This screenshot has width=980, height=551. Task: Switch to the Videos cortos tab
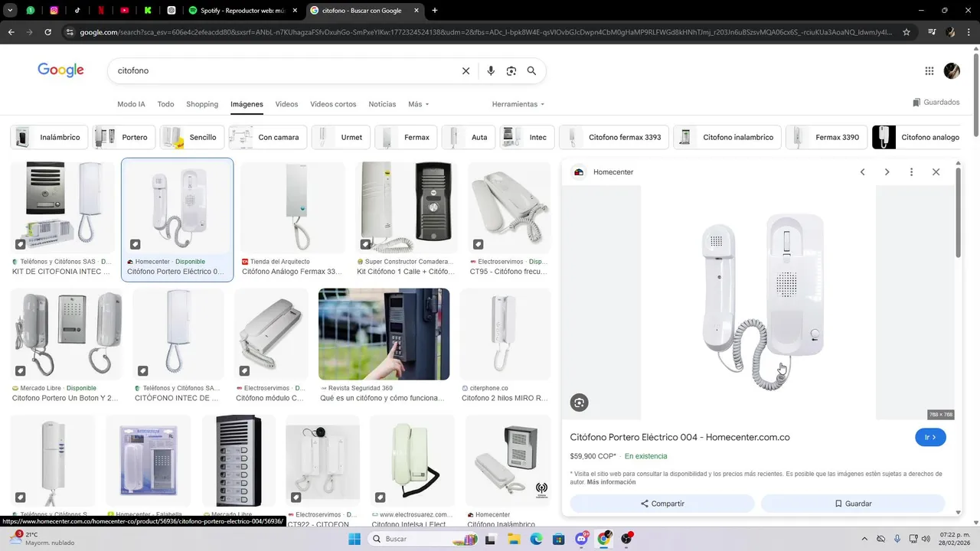coord(333,104)
